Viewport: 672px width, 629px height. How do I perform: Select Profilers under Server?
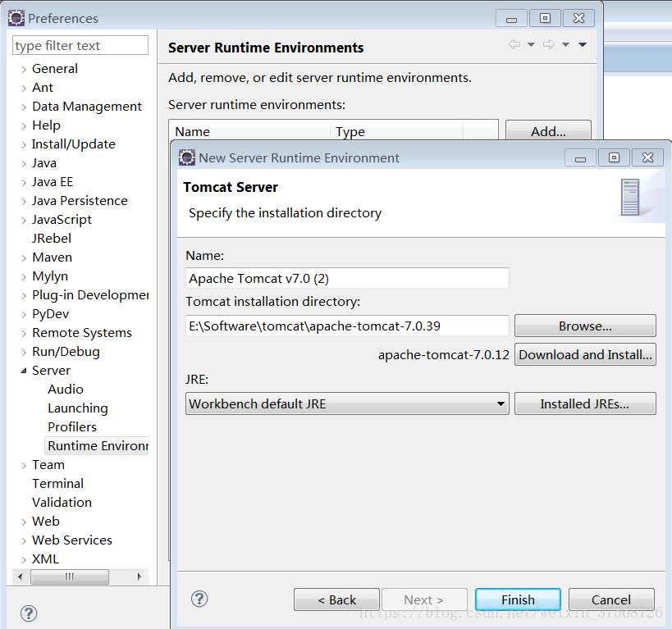pos(72,426)
